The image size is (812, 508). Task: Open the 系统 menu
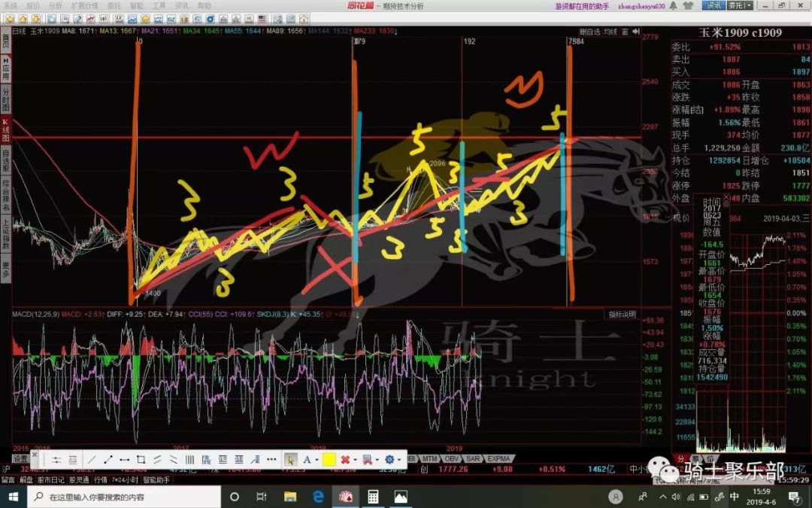point(11,6)
